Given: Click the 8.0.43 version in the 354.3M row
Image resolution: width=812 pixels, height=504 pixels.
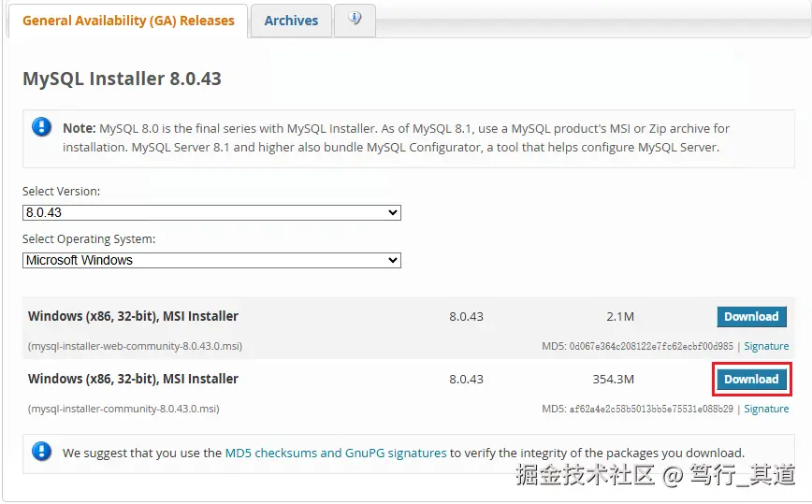Looking at the screenshot, I should click(x=466, y=380).
